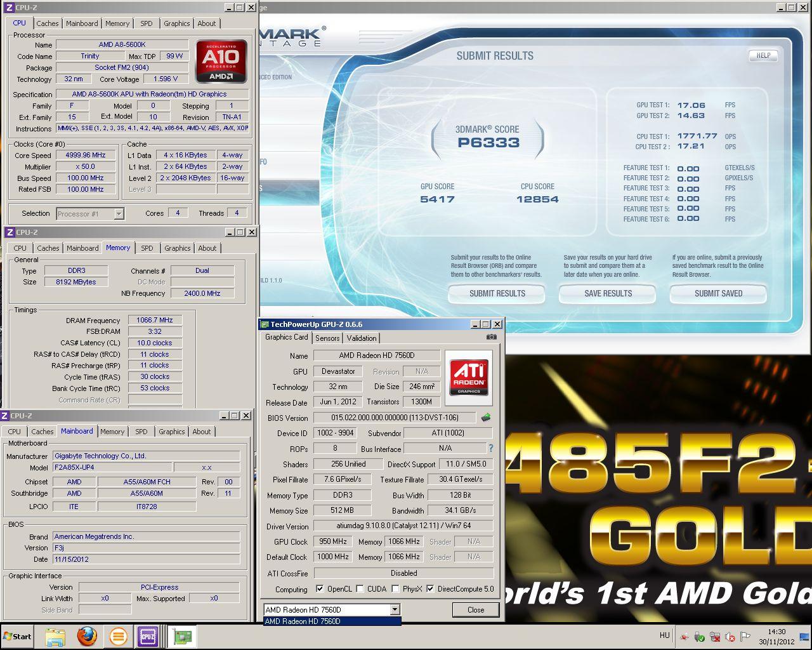
Task: Open Caches tab in the Mainboard CPU-Z window
Action: (x=43, y=432)
